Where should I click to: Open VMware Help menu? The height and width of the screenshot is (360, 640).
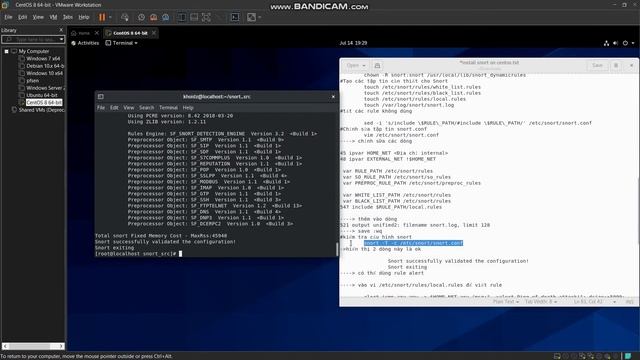coord(84,17)
